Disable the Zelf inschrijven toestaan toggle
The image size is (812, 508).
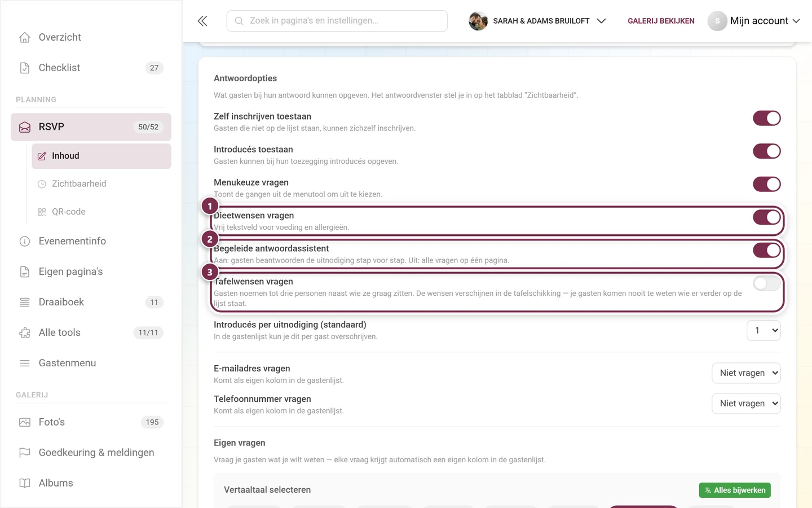click(x=767, y=118)
